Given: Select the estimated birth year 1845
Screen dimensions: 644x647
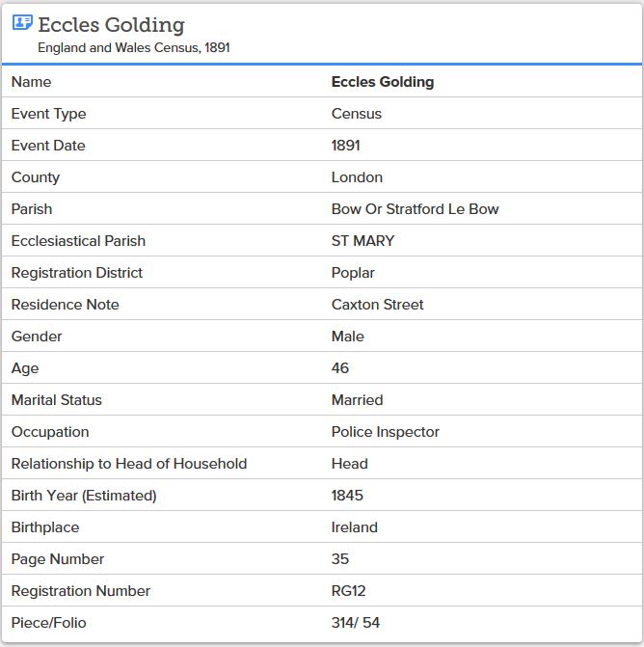Looking at the screenshot, I should (x=347, y=496).
